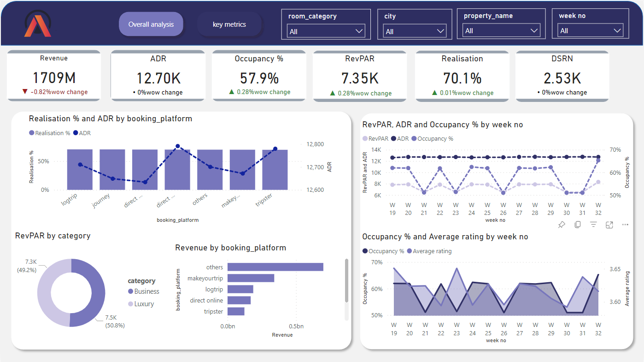Click the Revenue KPI card
Image resolution: width=644 pixels, height=362 pixels.
point(54,76)
